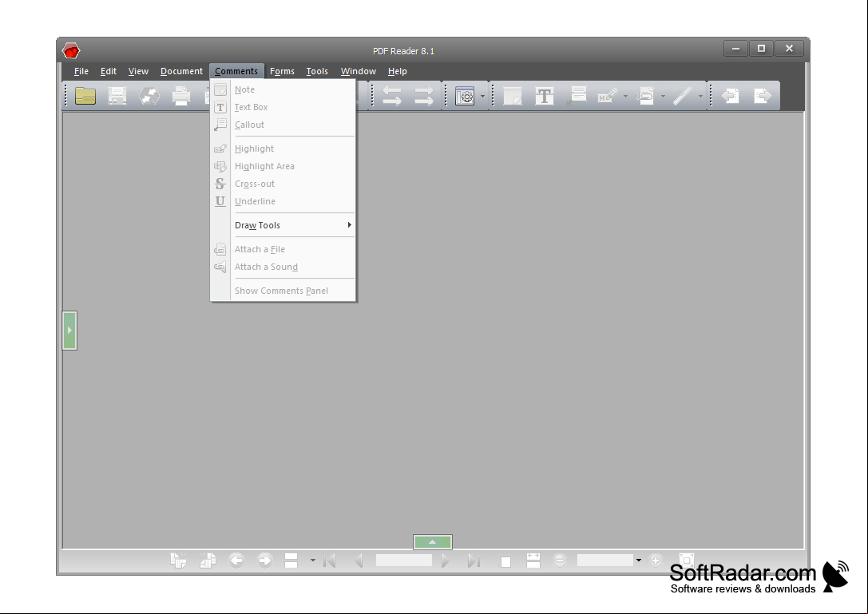Choose Attach a Sound menu entry
Viewport: 868px width, 614px height.
click(x=283, y=267)
